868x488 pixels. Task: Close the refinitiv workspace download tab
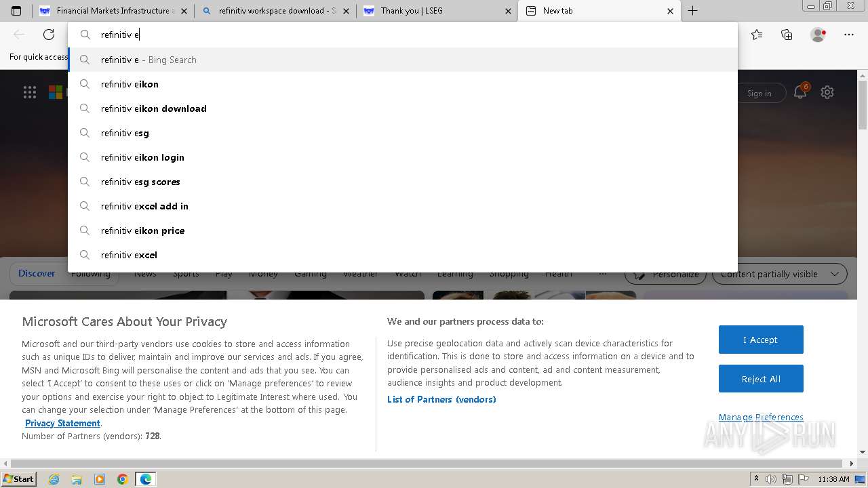coord(346,11)
